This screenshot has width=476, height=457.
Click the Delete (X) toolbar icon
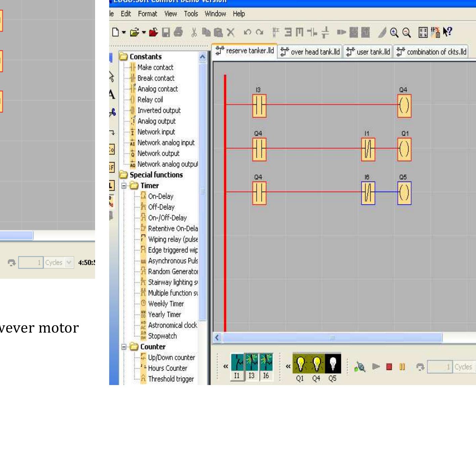(230, 32)
